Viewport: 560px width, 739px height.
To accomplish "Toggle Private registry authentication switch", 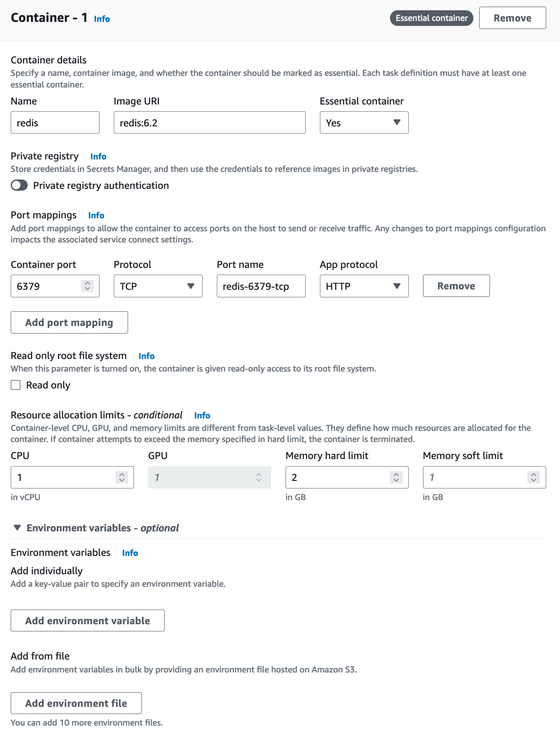I will (19, 185).
